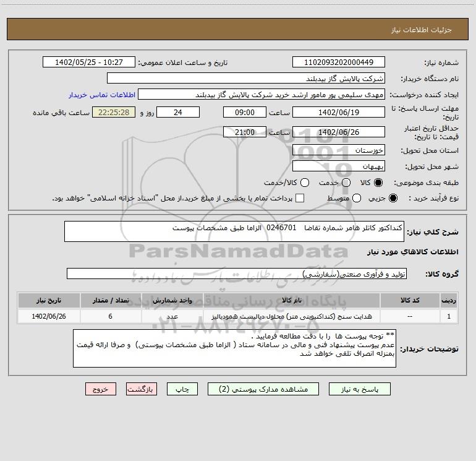Click the remaining time field 22:25:28
This screenshot has height=461, width=476.
(114, 113)
